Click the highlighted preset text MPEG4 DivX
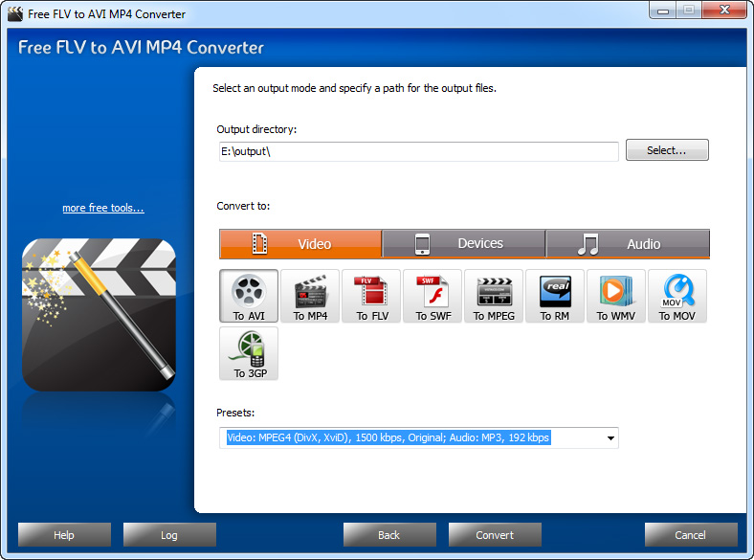The image size is (754, 560). click(388, 437)
